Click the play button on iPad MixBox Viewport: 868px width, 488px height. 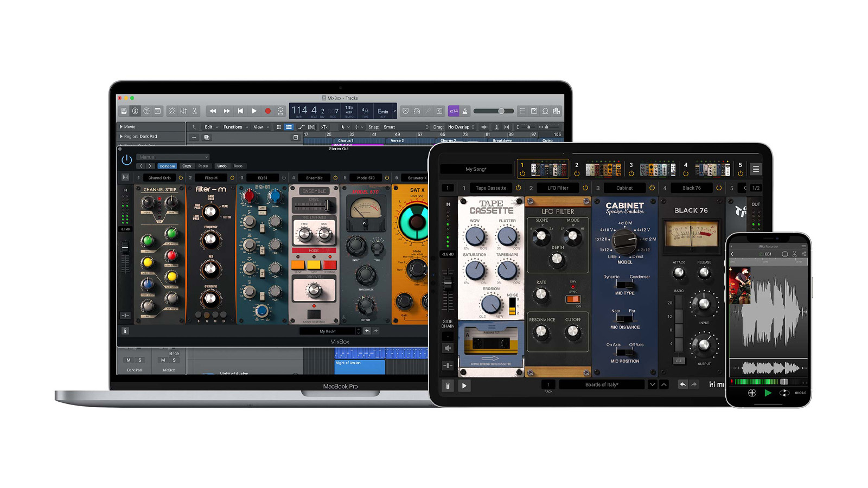pyautogui.click(x=464, y=386)
